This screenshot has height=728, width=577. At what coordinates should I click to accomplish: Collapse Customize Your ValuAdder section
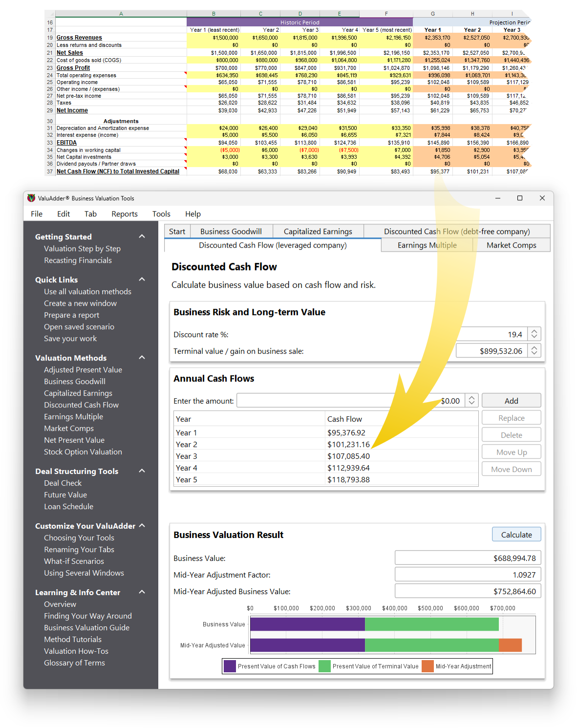coord(142,526)
